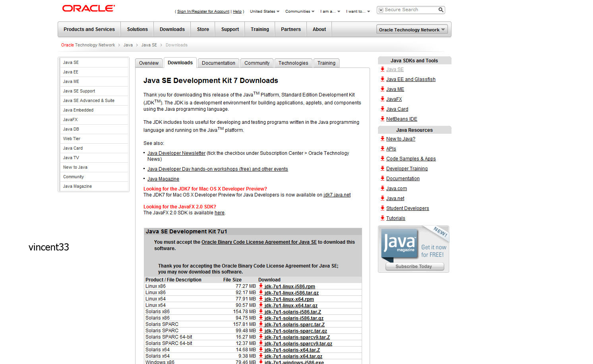Open the Help link in header

click(237, 12)
